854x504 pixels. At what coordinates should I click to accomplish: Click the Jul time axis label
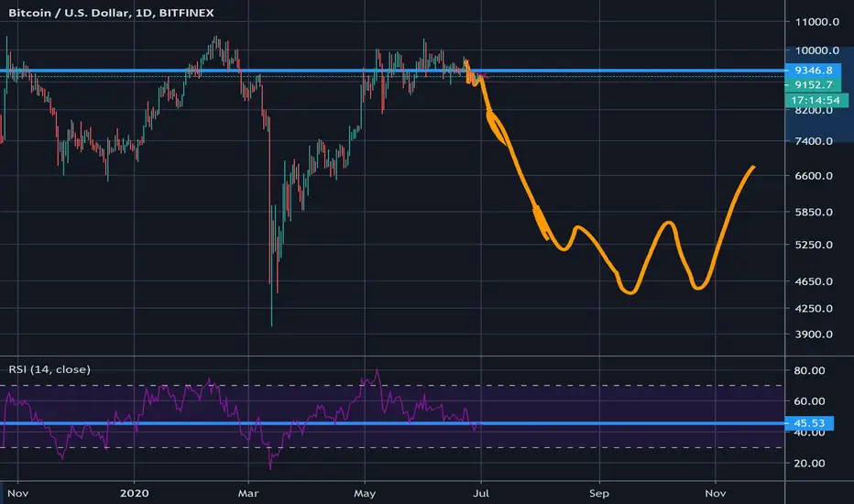pyautogui.click(x=481, y=493)
